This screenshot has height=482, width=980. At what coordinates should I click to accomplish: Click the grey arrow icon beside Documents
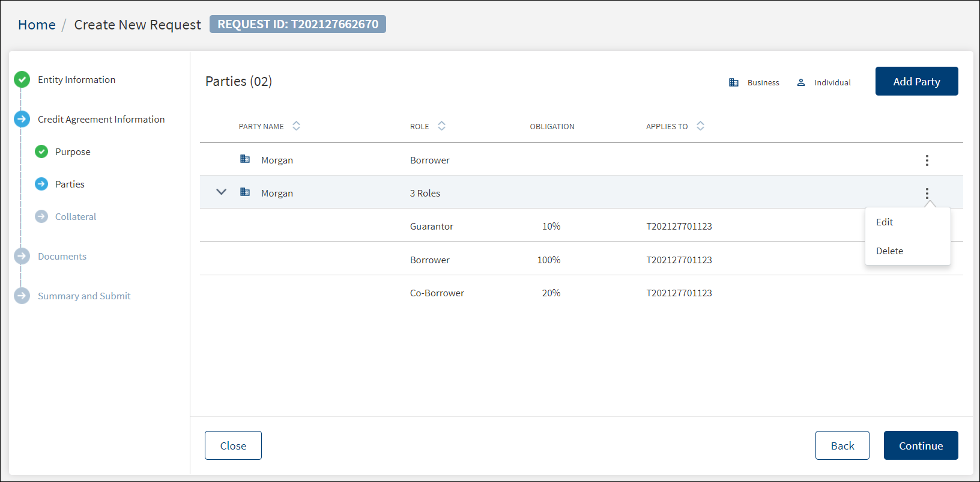point(22,256)
